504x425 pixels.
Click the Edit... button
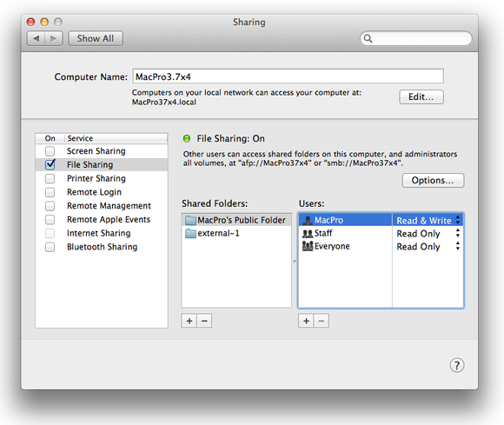pos(421,96)
